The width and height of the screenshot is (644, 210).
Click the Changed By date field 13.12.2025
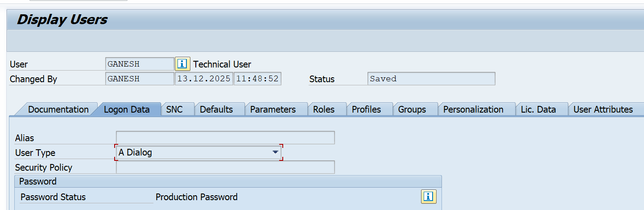203,79
